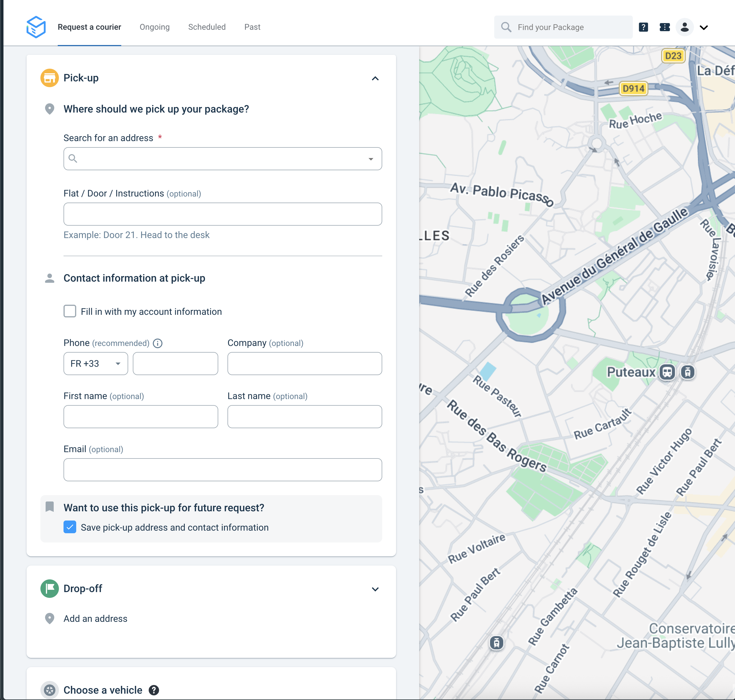Viewport: 735px width, 700px height.
Task: Click the D914 road badge on map
Action: pyautogui.click(x=633, y=89)
